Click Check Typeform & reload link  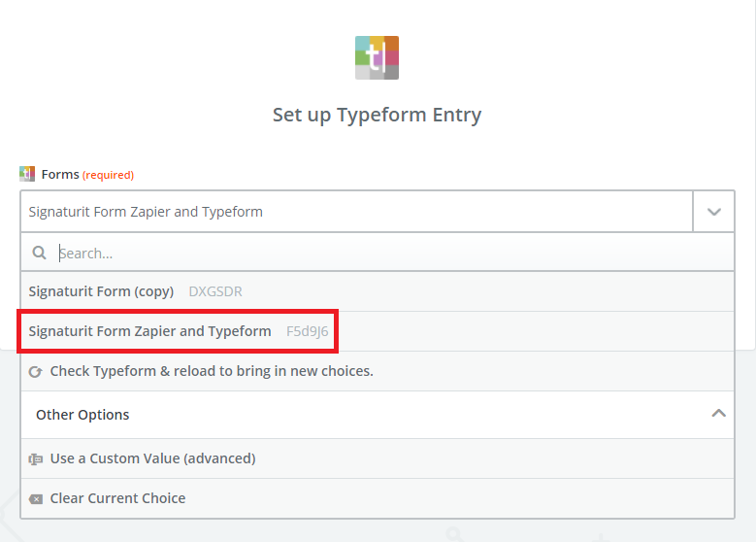(212, 371)
